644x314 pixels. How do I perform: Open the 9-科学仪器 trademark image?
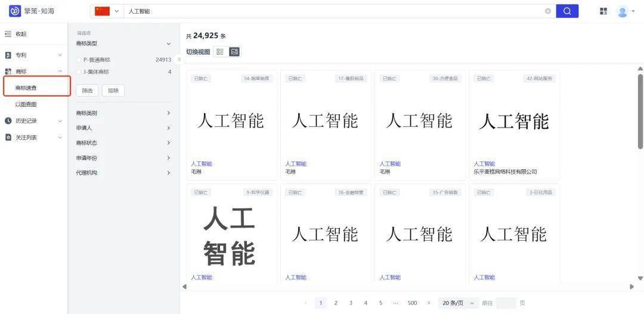pos(230,236)
